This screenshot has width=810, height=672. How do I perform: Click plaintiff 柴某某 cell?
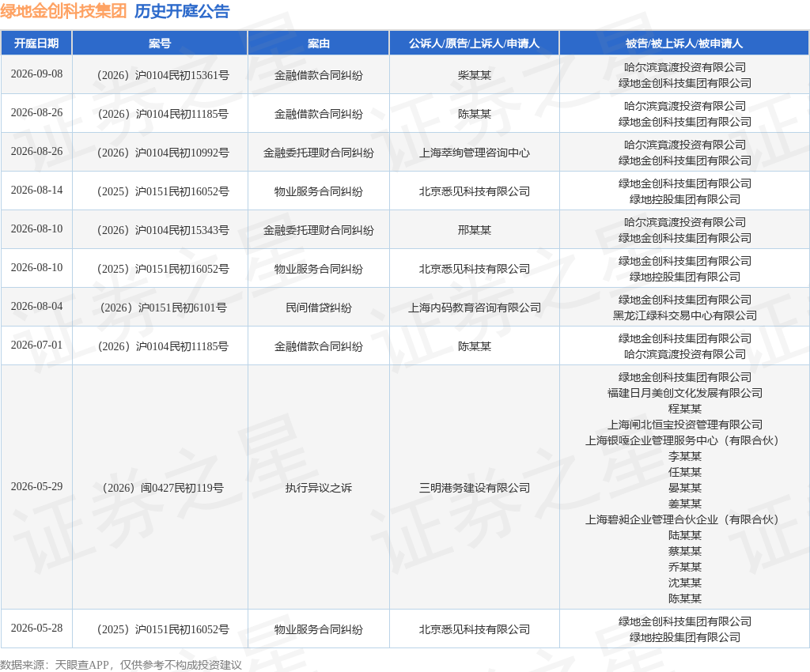click(475, 75)
